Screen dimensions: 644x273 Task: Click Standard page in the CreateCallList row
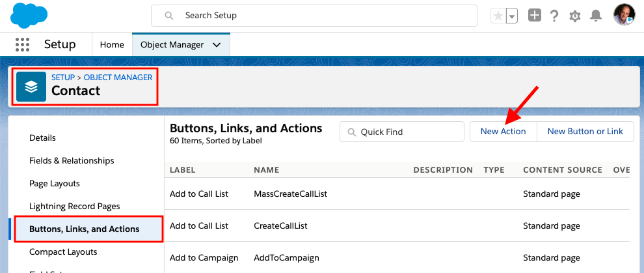pyautogui.click(x=552, y=225)
